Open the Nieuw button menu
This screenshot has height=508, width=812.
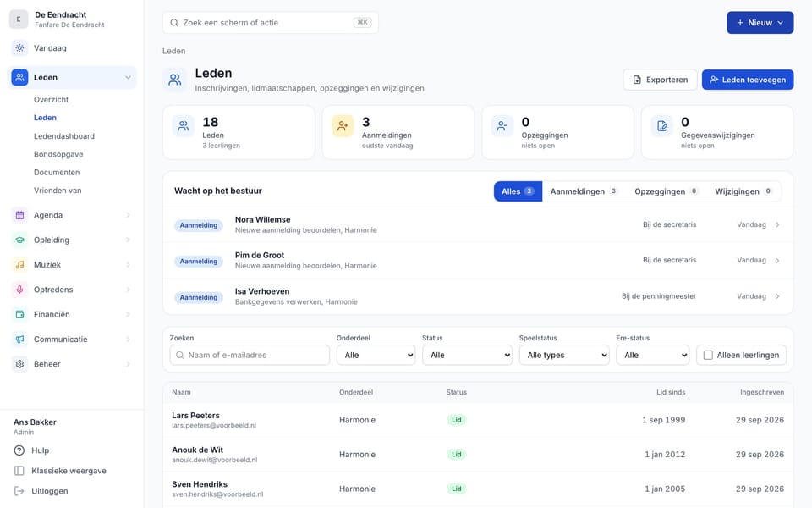point(760,23)
